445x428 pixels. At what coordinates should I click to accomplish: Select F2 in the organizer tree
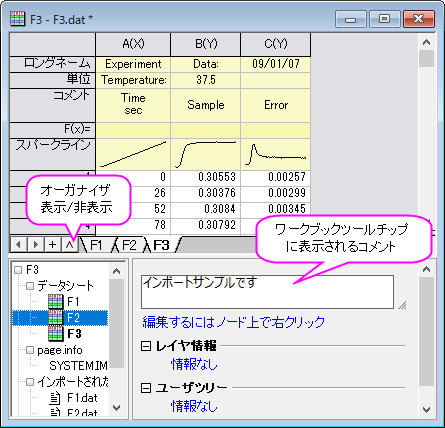tap(73, 318)
